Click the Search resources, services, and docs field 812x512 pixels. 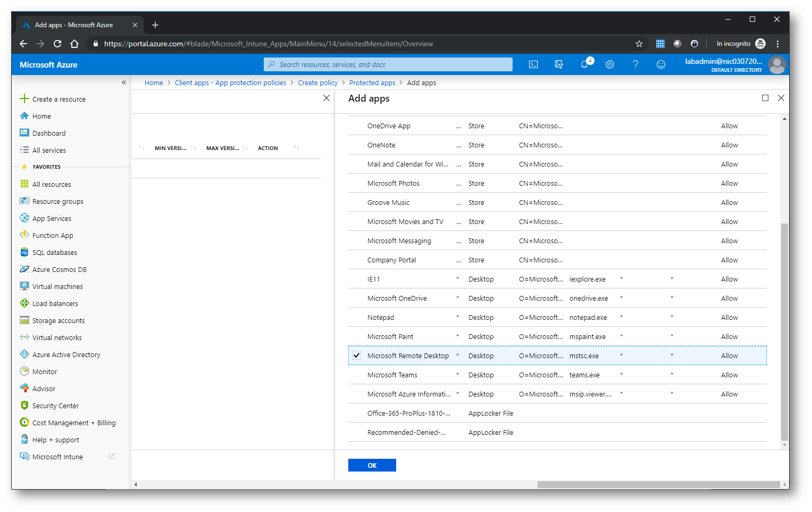point(388,64)
